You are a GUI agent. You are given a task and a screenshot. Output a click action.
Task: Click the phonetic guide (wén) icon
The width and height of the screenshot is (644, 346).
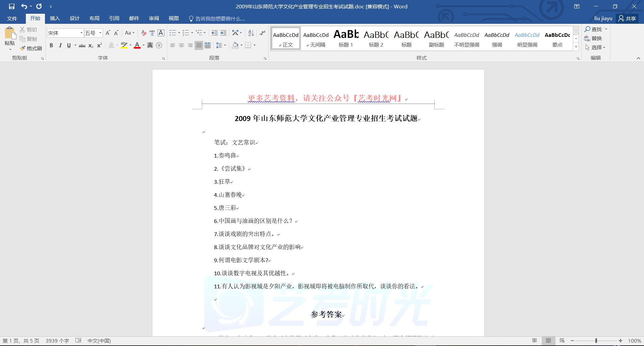point(152,33)
